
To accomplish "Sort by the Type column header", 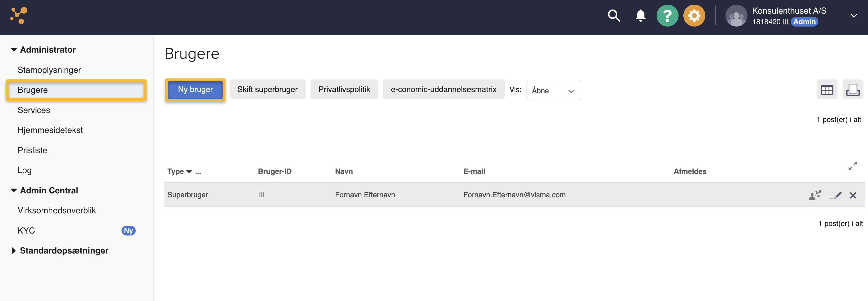I will [x=176, y=171].
